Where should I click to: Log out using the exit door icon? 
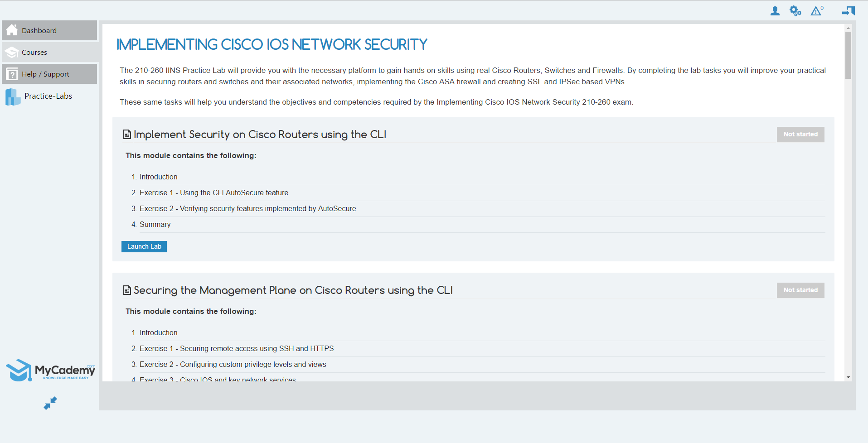848,10
